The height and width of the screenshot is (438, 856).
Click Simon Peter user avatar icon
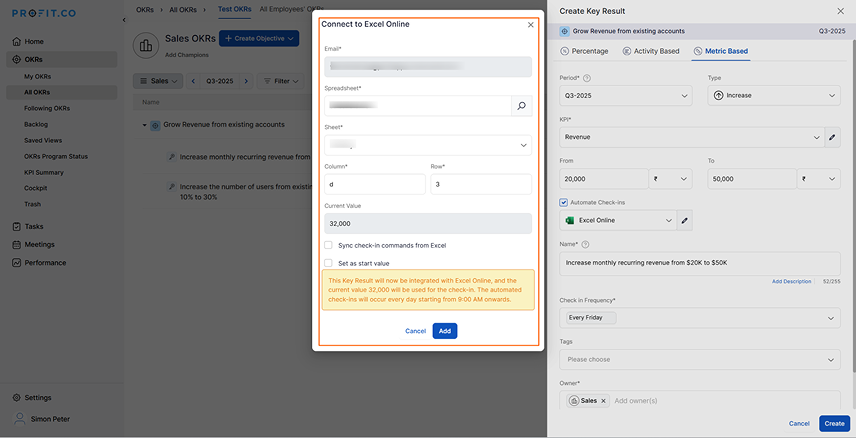pos(20,419)
